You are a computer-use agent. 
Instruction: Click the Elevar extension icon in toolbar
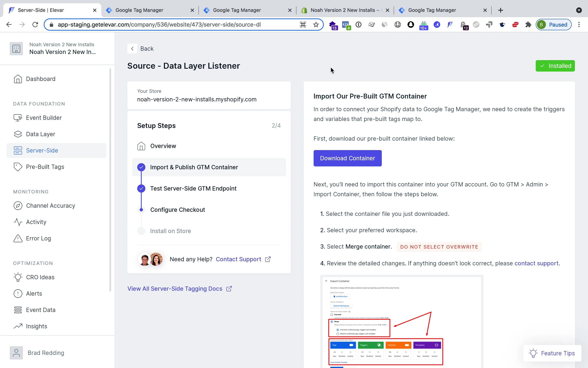[450, 25]
